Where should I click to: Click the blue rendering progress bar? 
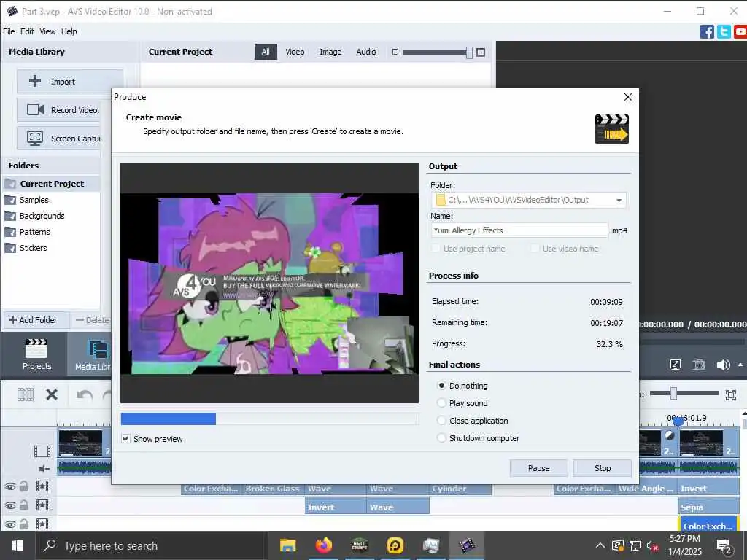click(169, 419)
